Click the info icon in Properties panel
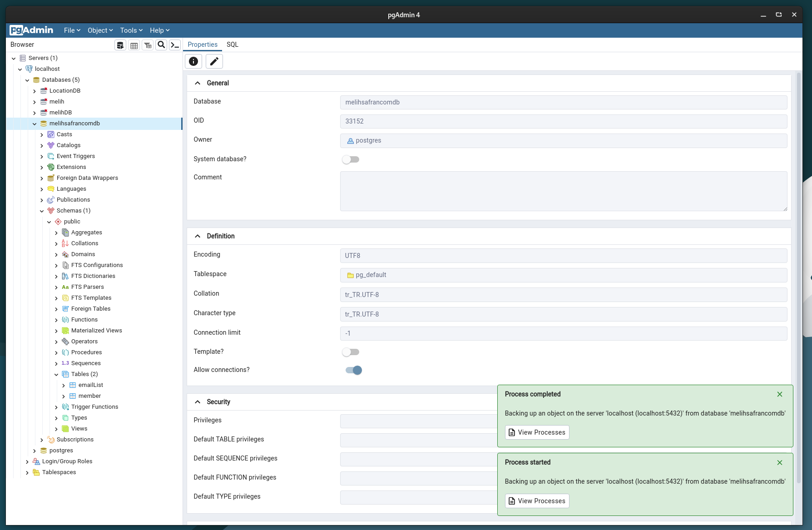This screenshot has width=812, height=530. (x=193, y=61)
